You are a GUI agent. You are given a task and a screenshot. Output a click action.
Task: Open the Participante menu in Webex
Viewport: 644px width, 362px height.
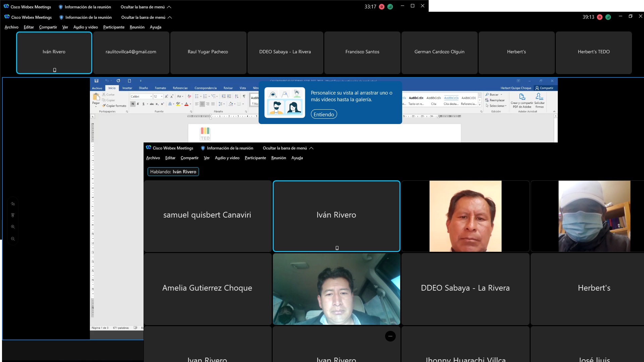tap(114, 27)
